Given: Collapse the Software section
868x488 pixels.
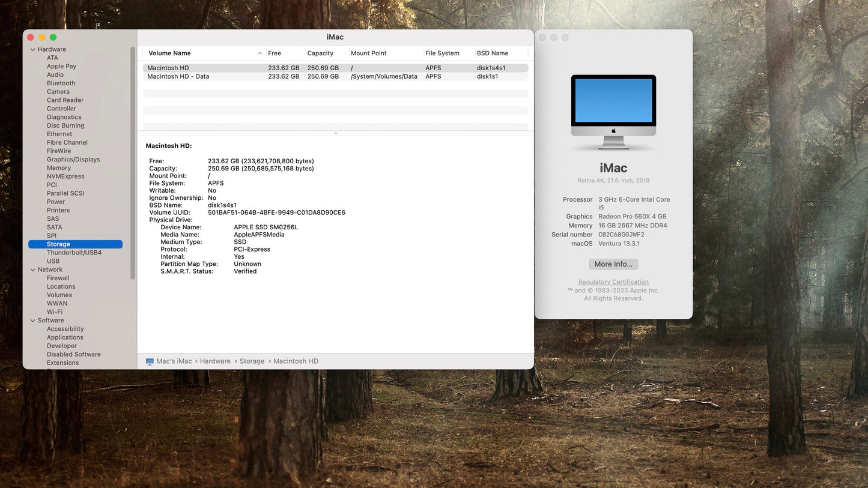Looking at the screenshot, I should 33,320.
